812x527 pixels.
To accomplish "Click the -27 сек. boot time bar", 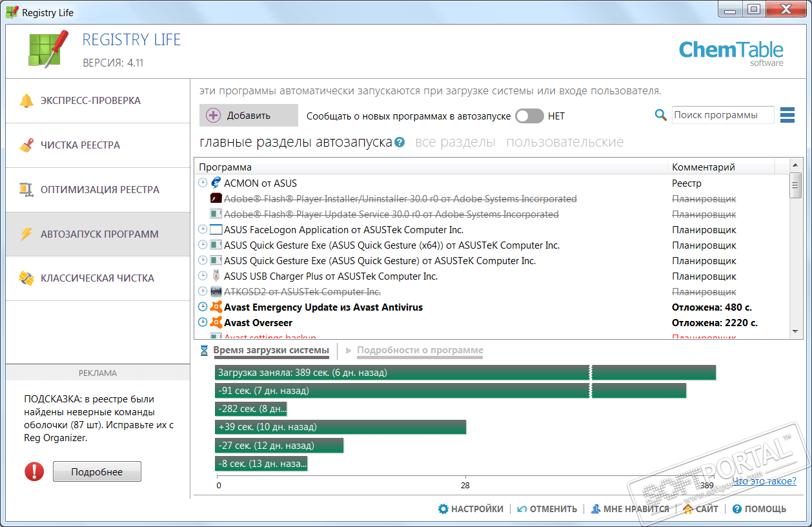I will point(279,446).
